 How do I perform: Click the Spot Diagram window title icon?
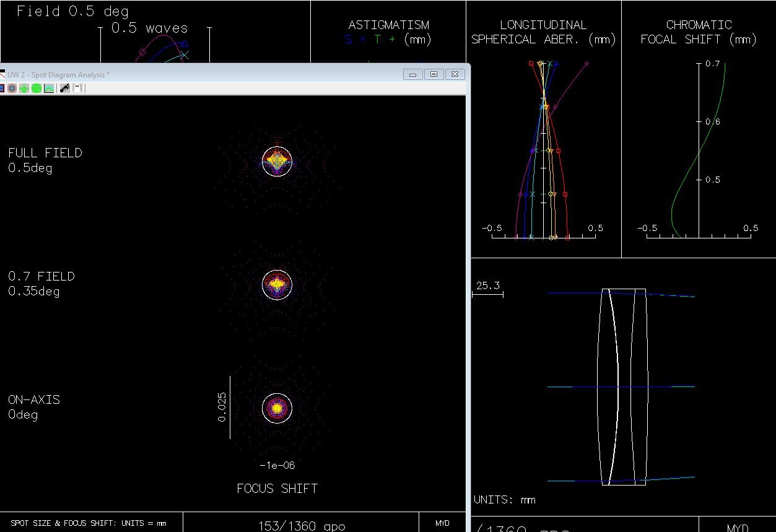2,74
